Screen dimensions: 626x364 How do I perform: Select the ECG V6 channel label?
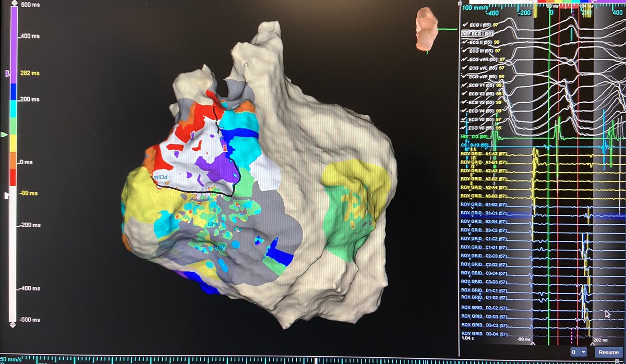click(x=482, y=128)
